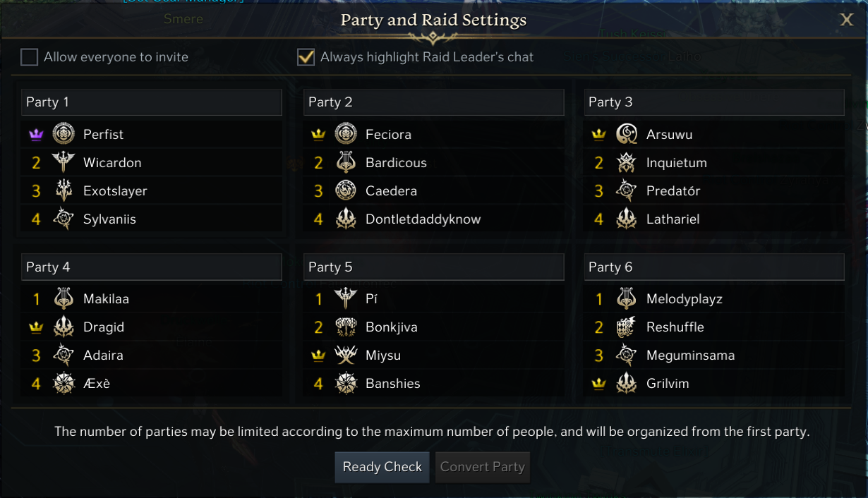Enable Allow everyone to invite checkbox
Viewport: 868px width, 498px height.
[29, 57]
